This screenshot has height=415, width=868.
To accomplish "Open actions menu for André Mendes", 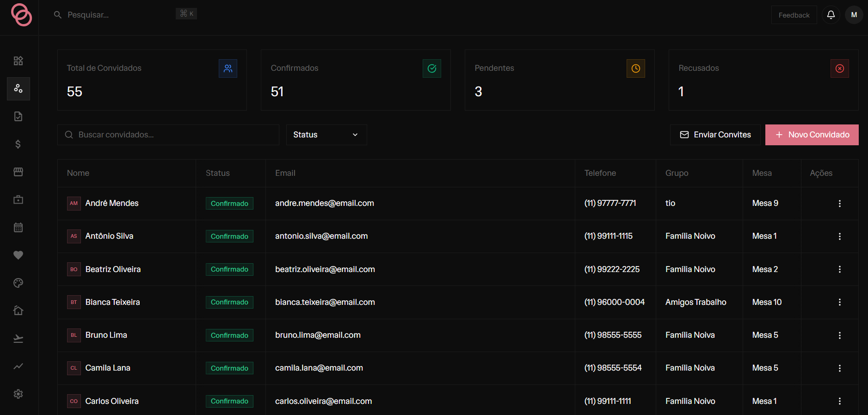I will coord(840,204).
